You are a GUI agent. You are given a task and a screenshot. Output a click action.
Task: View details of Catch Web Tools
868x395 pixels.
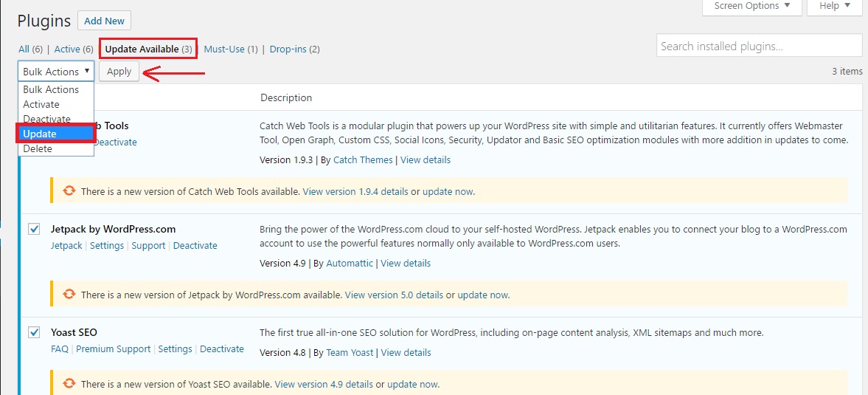click(x=425, y=160)
